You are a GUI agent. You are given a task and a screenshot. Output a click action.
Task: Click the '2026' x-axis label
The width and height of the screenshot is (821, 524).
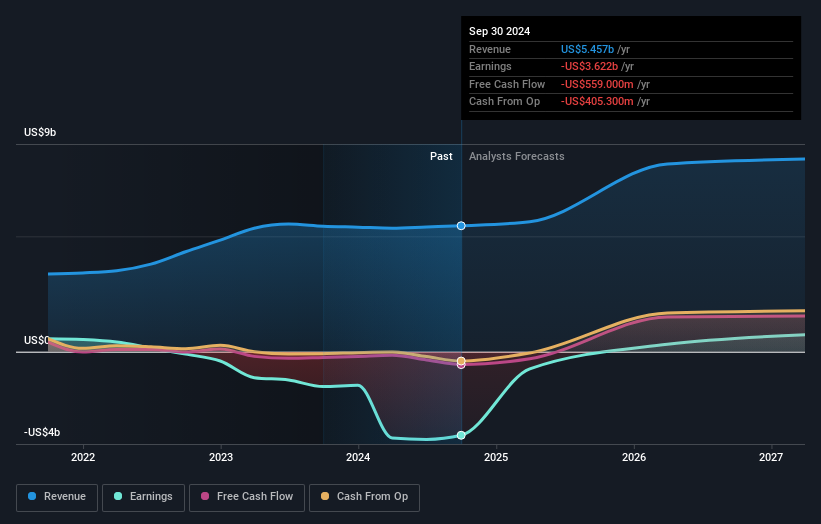[634, 458]
